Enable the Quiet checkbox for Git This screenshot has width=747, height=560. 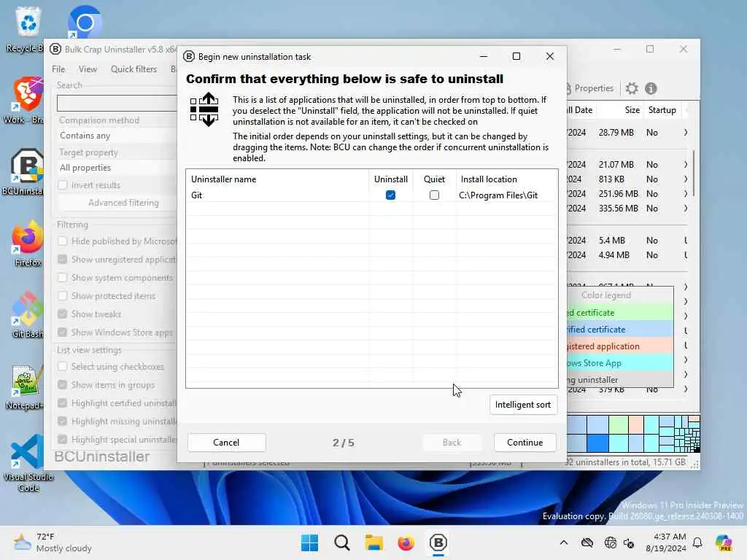[434, 195]
